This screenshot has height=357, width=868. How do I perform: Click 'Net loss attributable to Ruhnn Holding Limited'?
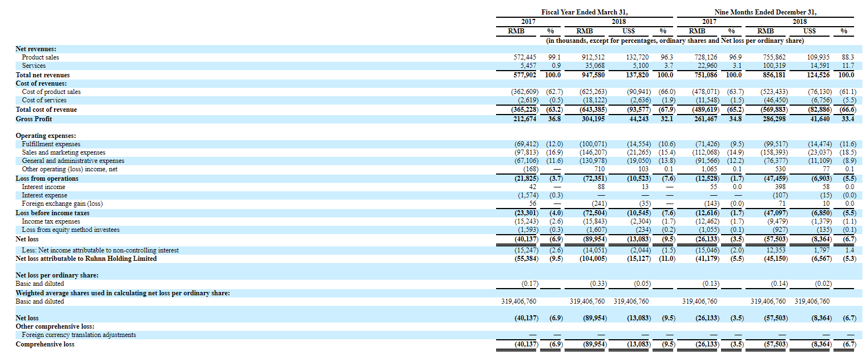86,259
